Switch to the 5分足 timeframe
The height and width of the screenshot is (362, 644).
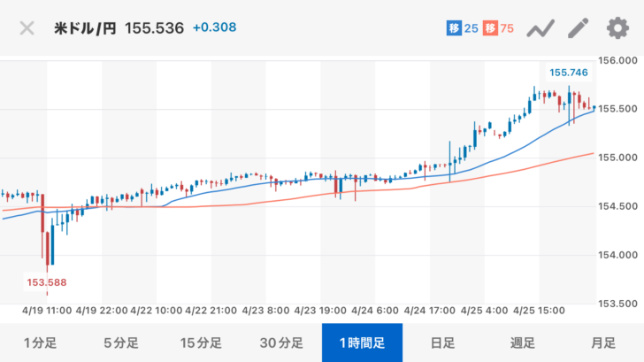pyautogui.click(x=120, y=343)
